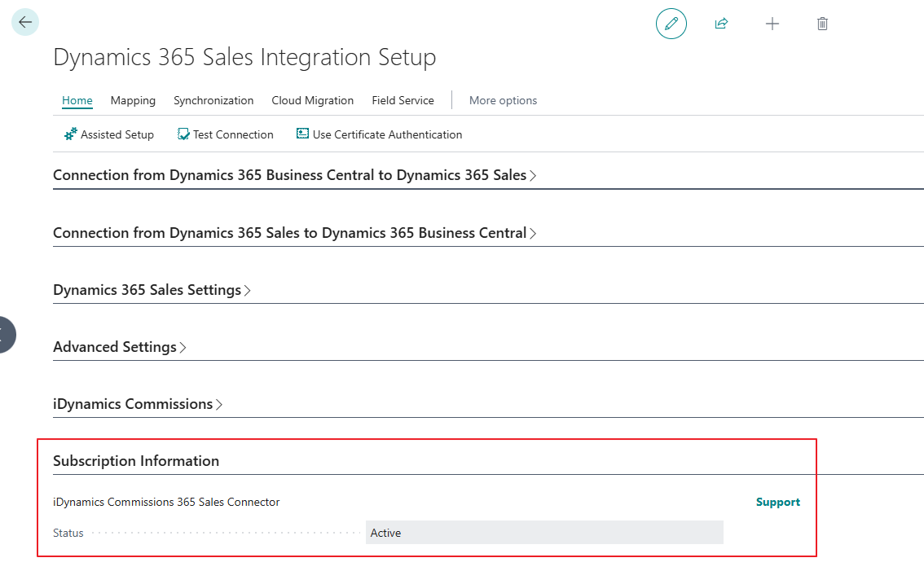Image resolution: width=924 pixels, height=571 pixels.
Task: Collapse the Subscription Information section
Action: (x=136, y=461)
